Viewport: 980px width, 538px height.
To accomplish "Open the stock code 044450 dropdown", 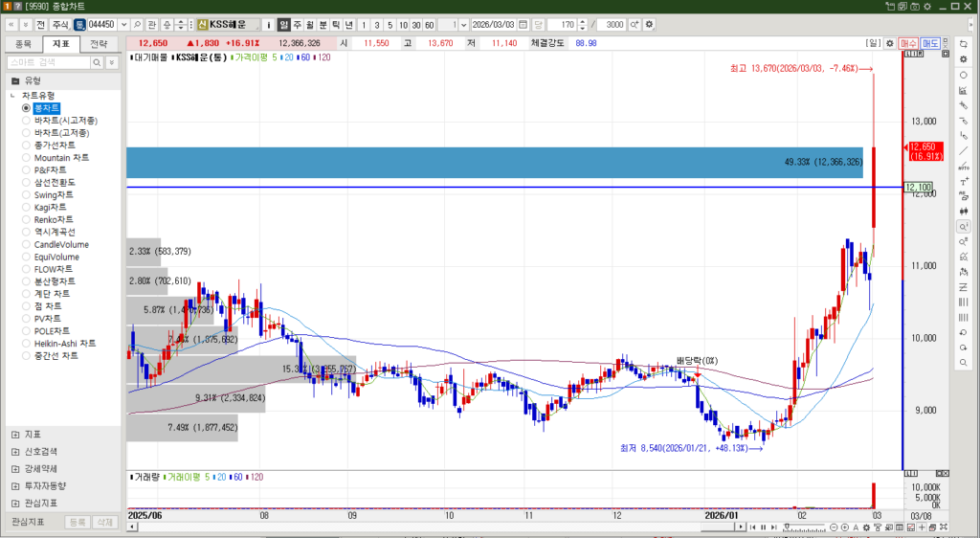I will pyautogui.click(x=123, y=24).
